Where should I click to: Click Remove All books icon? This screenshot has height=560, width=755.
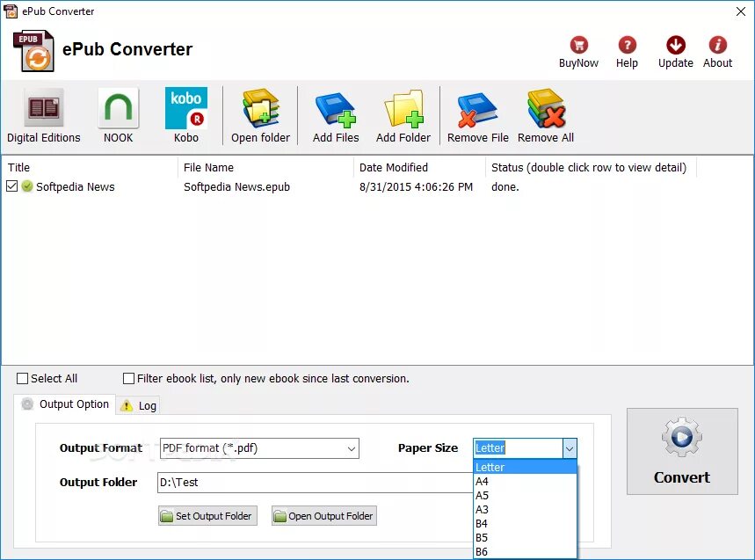[546, 108]
